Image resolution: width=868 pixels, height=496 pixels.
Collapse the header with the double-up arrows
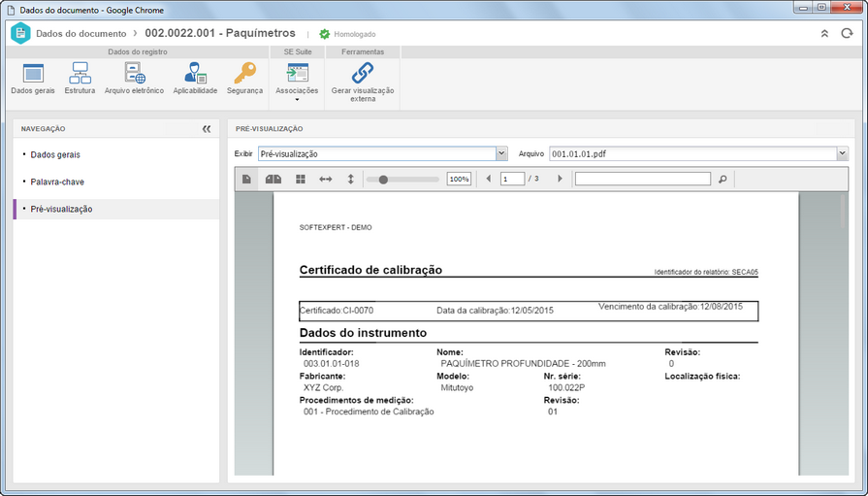[824, 33]
